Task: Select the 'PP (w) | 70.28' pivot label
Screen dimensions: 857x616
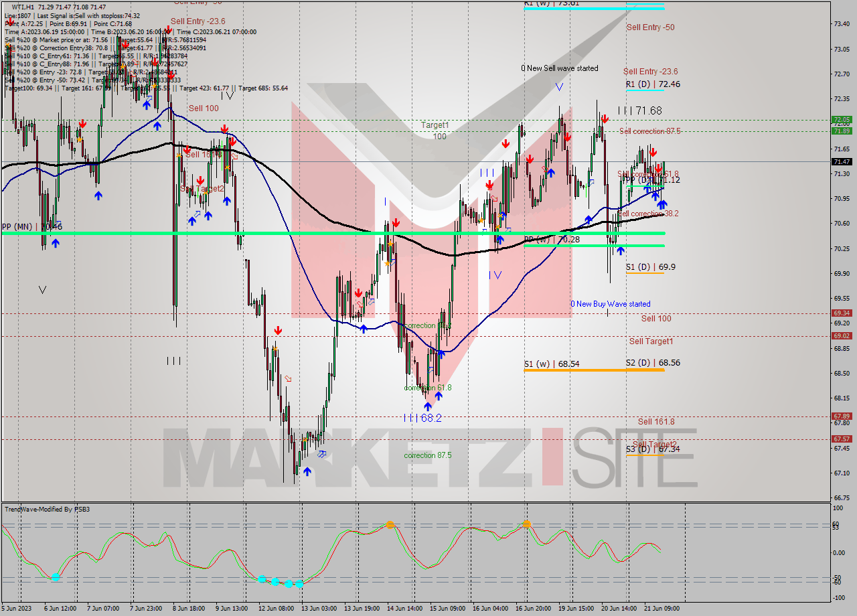Action: (x=552, y=239)
